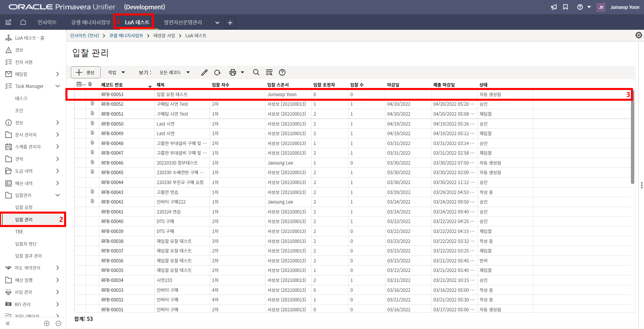Click the refresh icon in toolbar

coord(217,73)
